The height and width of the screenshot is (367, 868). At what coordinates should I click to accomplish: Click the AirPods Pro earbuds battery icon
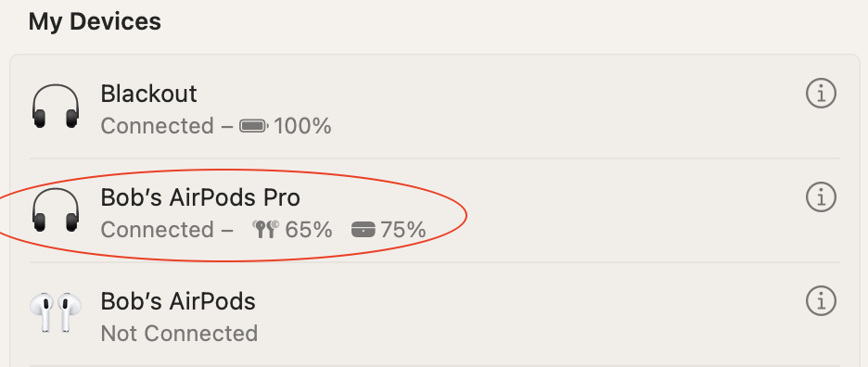tap(266, 229)
